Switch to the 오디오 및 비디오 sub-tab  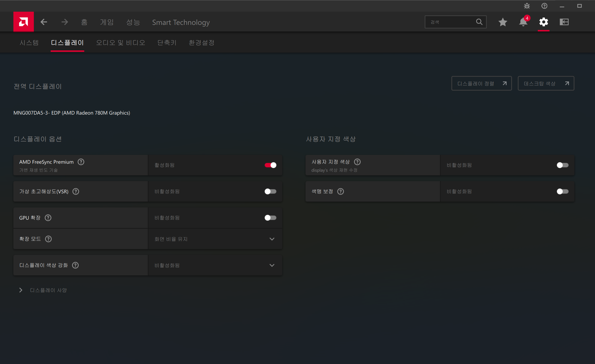click(121, 43)
